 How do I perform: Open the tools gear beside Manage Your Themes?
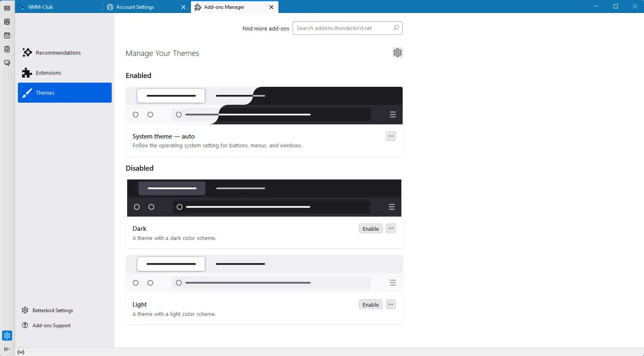[x=398, y=53]
